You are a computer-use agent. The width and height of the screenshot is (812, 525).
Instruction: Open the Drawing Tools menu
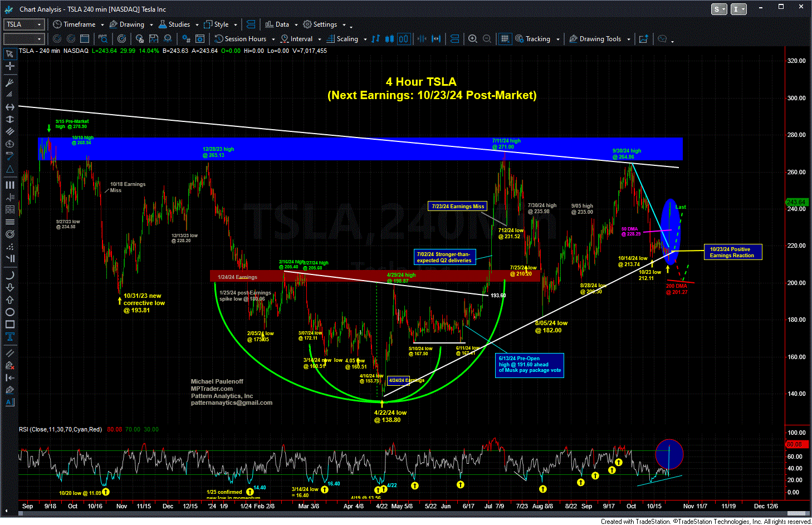tap(595, 39)
